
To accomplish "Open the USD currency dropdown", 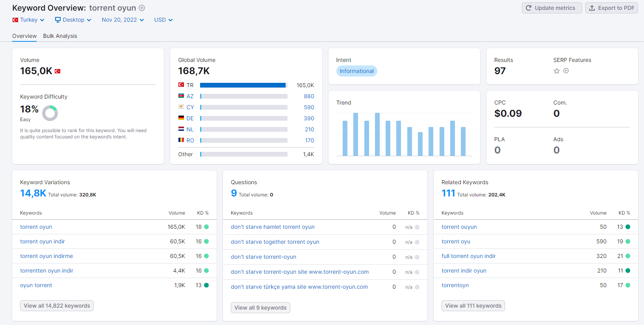I will point(163,20).
